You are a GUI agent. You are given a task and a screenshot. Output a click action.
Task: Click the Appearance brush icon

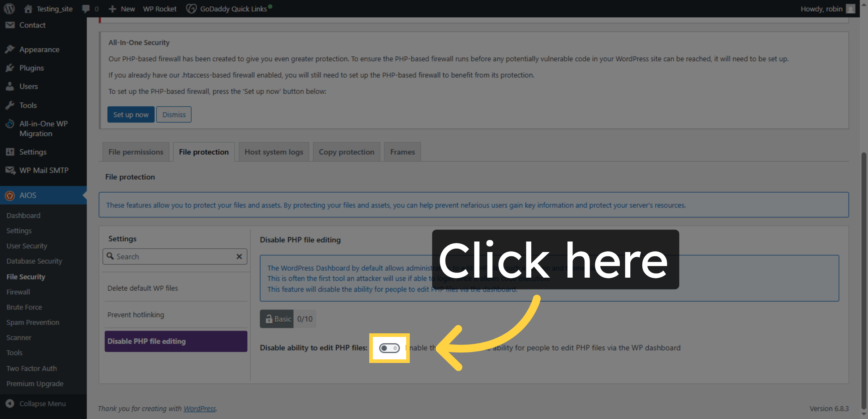point(10,49)
